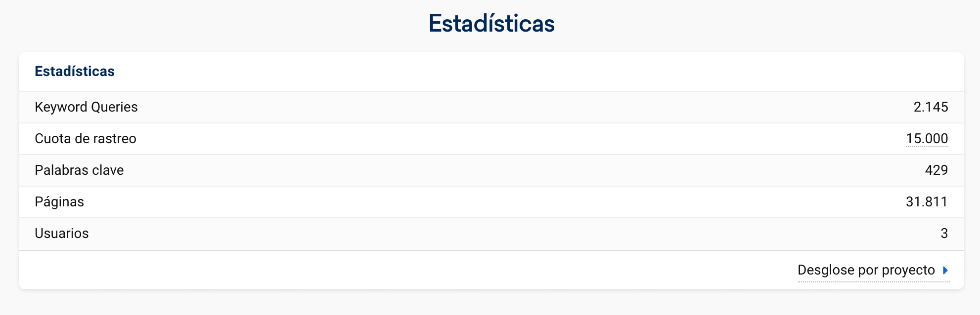Select the Keyword Queries label

[86, 107]
